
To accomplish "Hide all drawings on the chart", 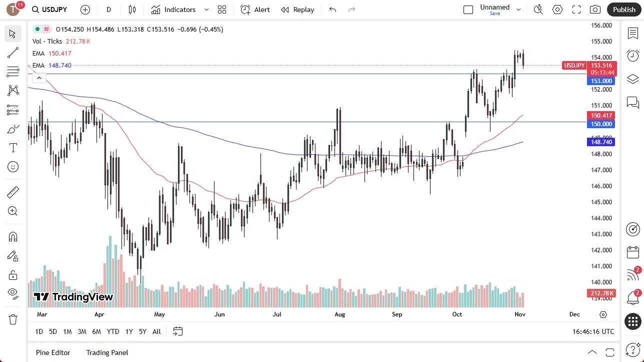I will tap(12, 294).
